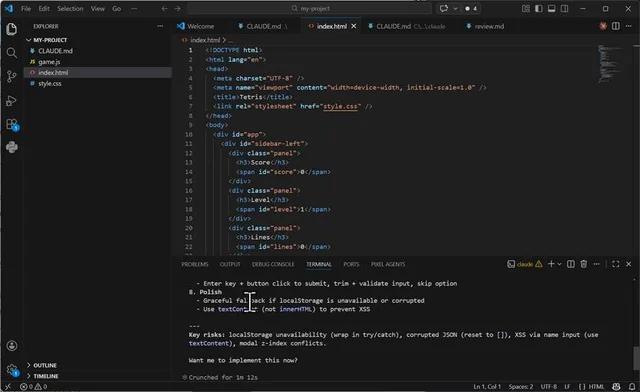This screenshot has height=392, width=640.
Task: Open editor more actions ellipsis
Action: [x=629, y=26]
